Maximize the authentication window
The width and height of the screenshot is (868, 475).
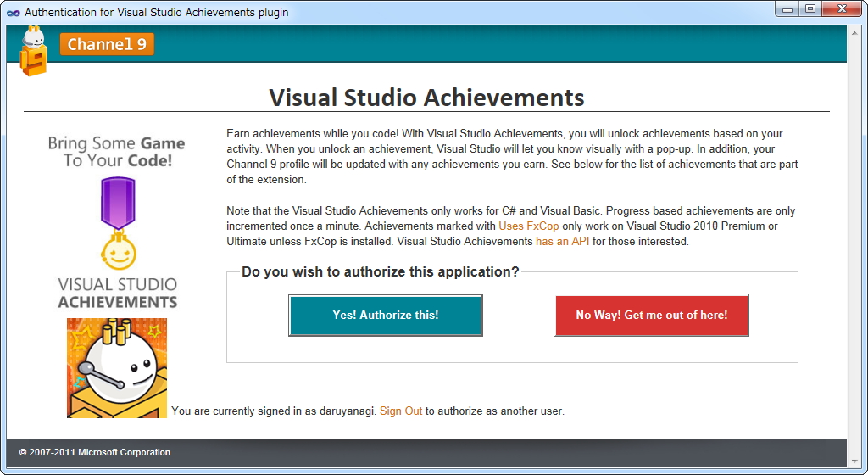point(810,9)
